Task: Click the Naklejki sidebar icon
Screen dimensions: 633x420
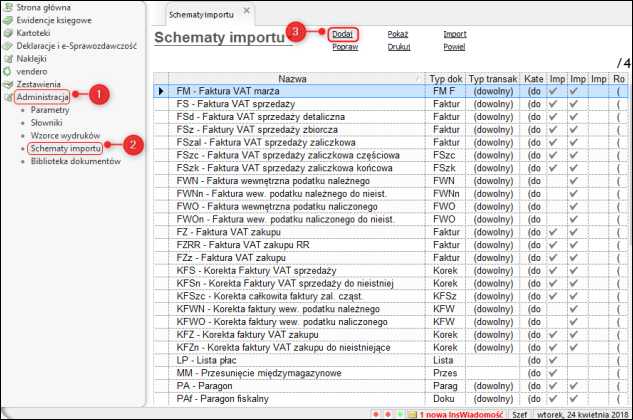Action: [8, 59]
